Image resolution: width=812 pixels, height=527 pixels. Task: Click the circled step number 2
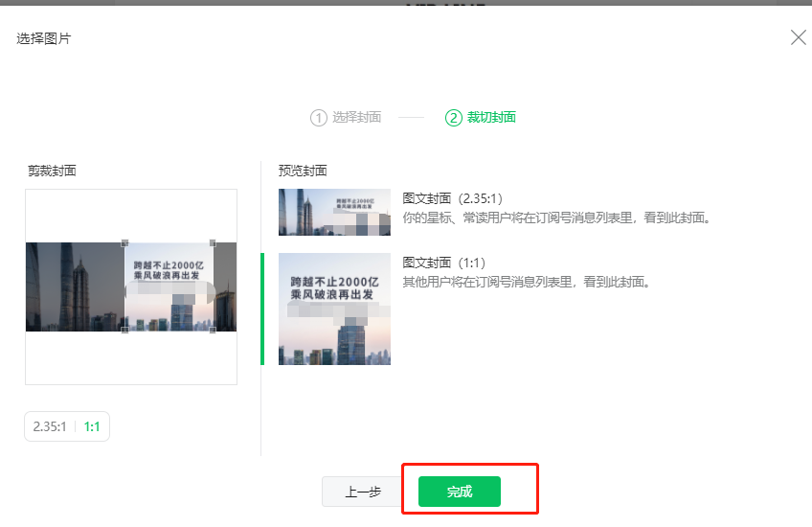tap(453, 118)
